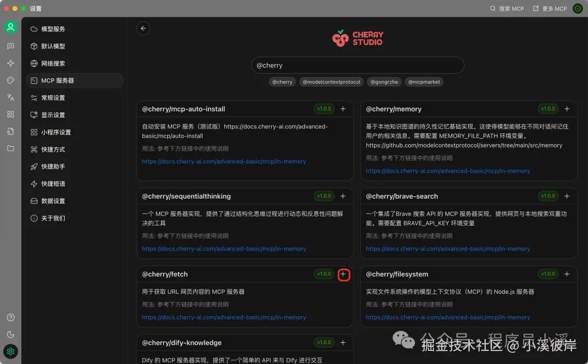Screen dimensions: 588x364
Task: Select the @gongrzhe filter tag
Action: pos(384,82)
